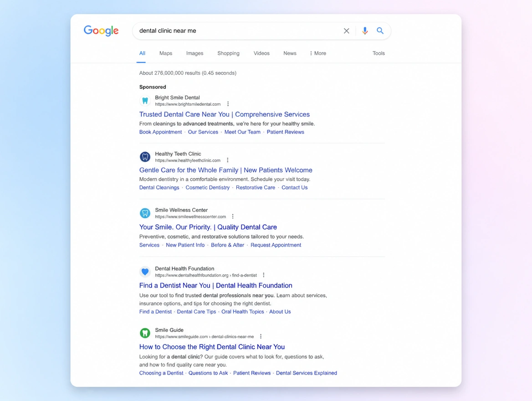Switch to the Shopping tab
The height and width of the screenshot is (401, 532).
click(228, 53)
